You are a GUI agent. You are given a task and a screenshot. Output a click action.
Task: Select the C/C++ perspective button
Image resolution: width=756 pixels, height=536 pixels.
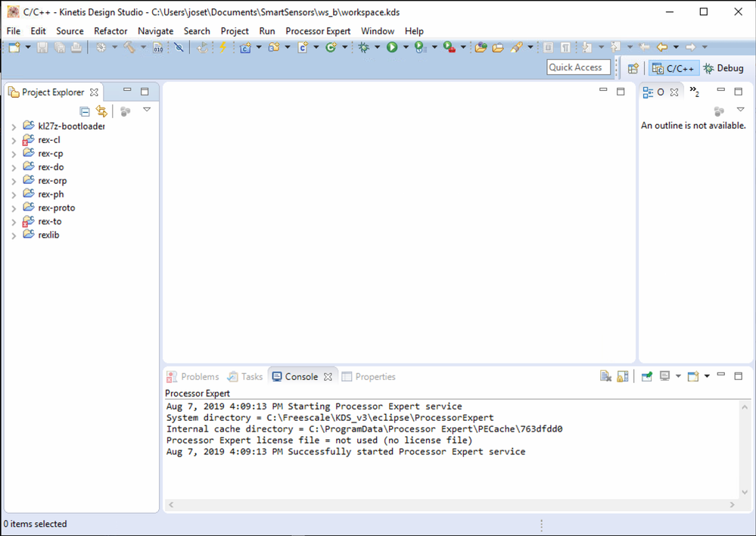point(673,68)
